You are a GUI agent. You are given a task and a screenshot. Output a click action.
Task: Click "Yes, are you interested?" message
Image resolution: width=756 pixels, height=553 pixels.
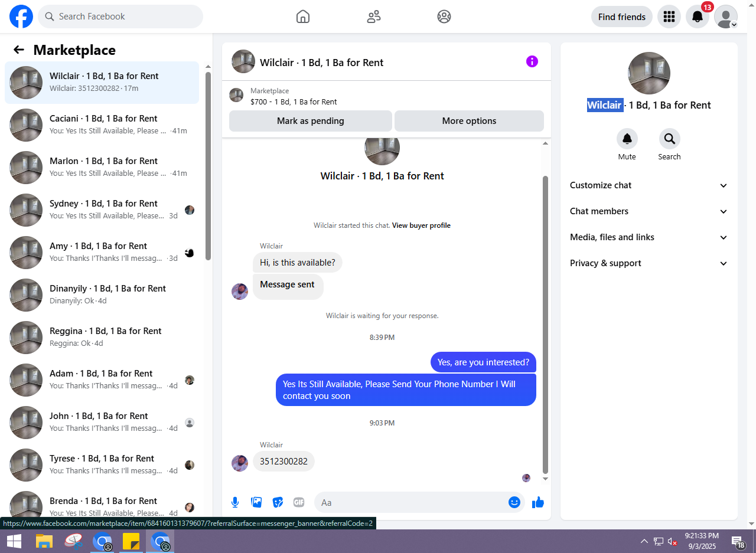tap(483, 362)
